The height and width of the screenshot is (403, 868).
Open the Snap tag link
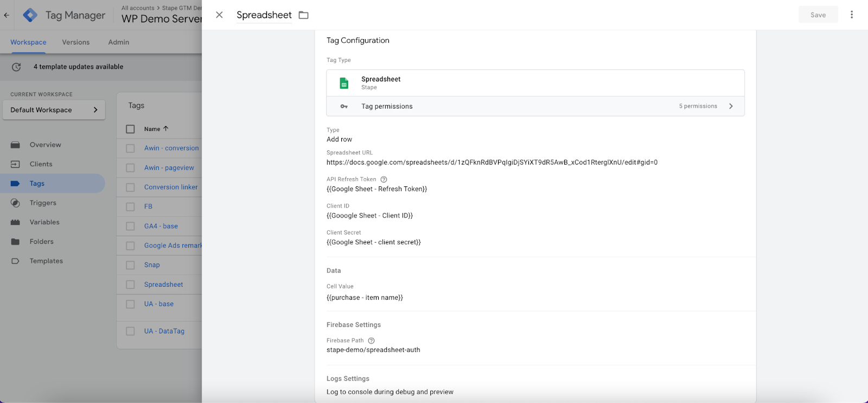pyautogui.click(x=152, y=265)
